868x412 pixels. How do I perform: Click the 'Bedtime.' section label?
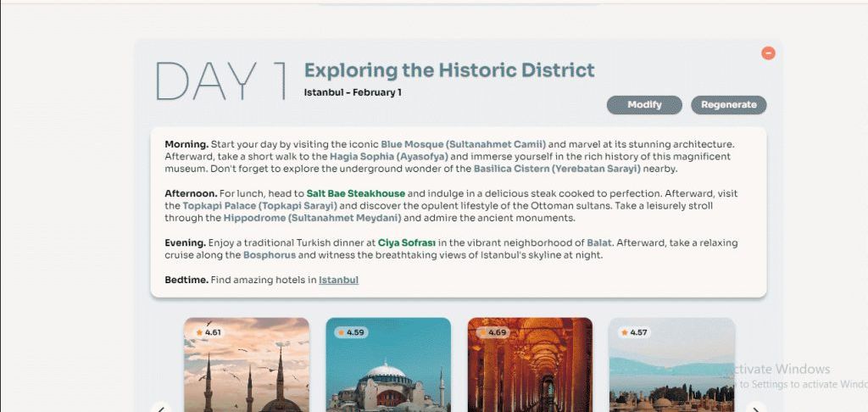(x=186, y=281)
